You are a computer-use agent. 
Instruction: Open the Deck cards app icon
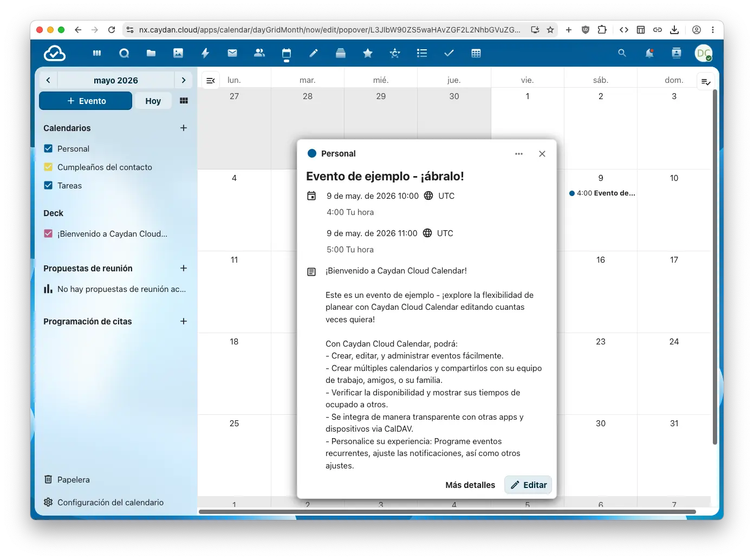click(x=341, y=53)
